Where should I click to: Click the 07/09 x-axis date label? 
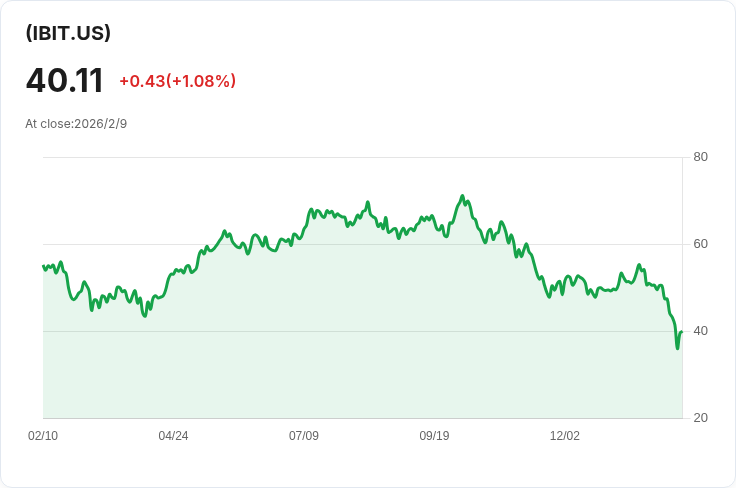click(304, 436)
